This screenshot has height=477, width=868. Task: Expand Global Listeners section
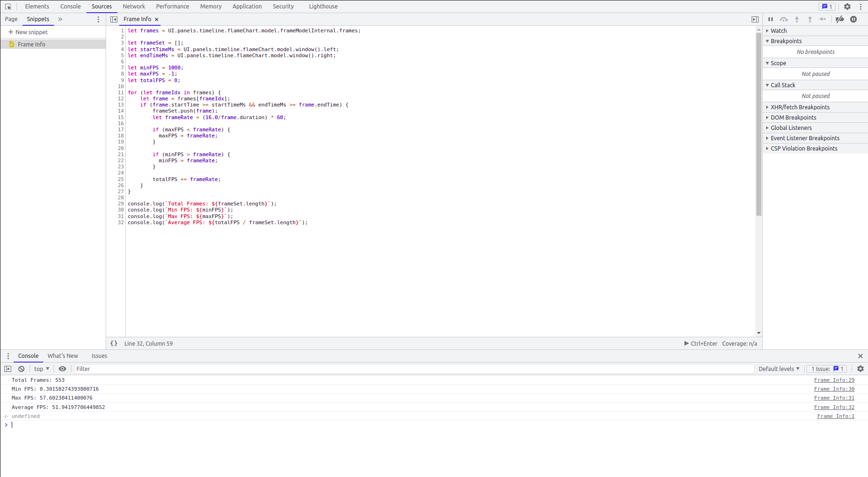coord(815,128)
